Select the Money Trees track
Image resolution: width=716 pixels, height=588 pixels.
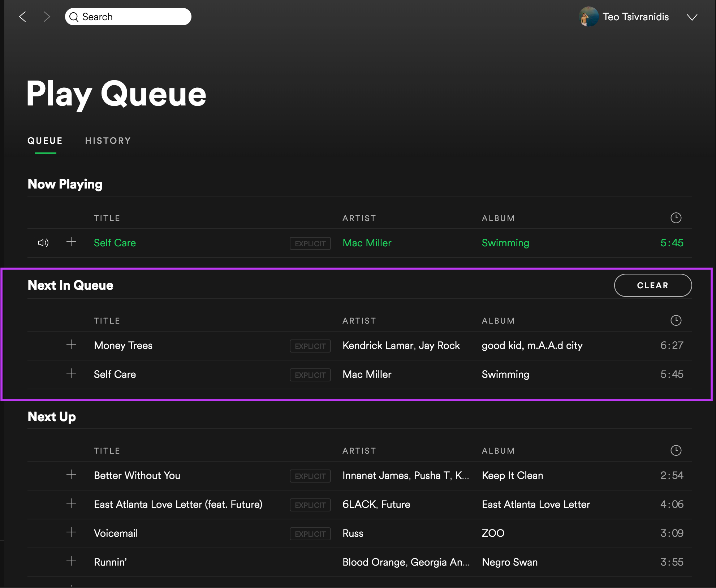tap(123, 346)
